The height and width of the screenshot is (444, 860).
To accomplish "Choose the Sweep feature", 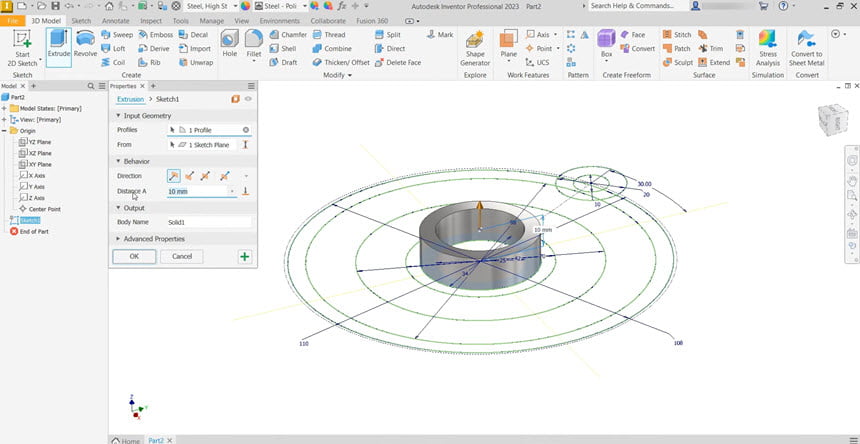I will 117,35.
